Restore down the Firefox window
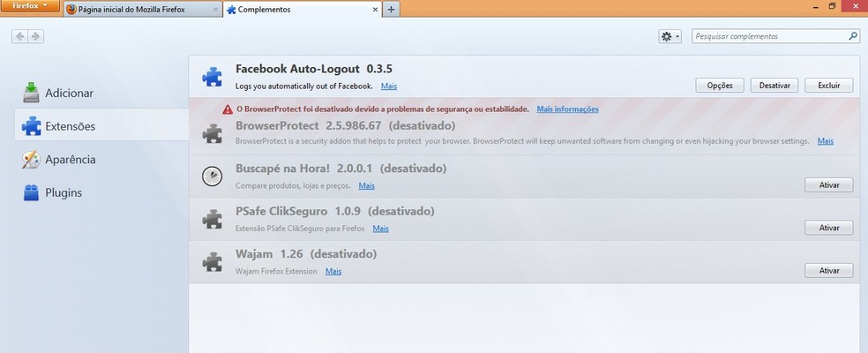The width and height of the screenshot is (868, 353). click(x=832, y=6)
